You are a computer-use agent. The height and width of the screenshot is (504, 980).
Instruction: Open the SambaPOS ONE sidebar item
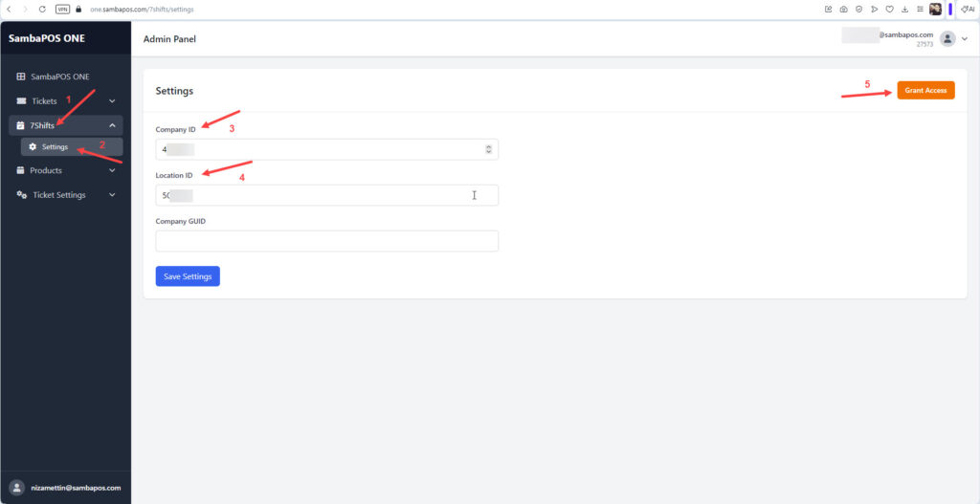click(x=62, y=77)
